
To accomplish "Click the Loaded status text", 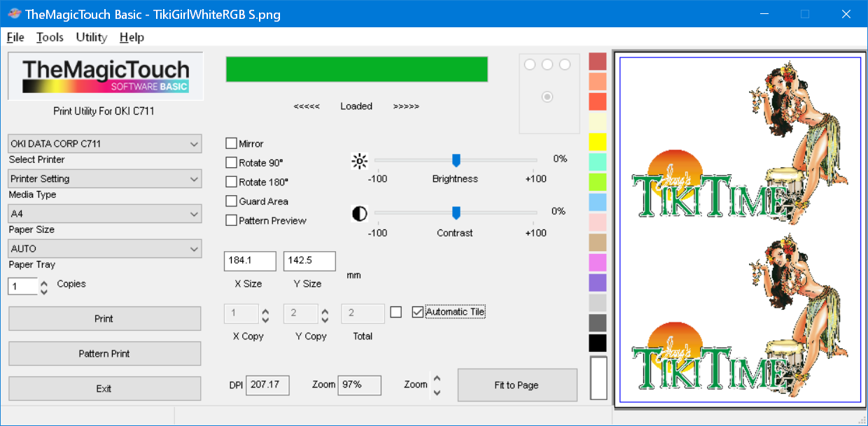I will (356, 106).
